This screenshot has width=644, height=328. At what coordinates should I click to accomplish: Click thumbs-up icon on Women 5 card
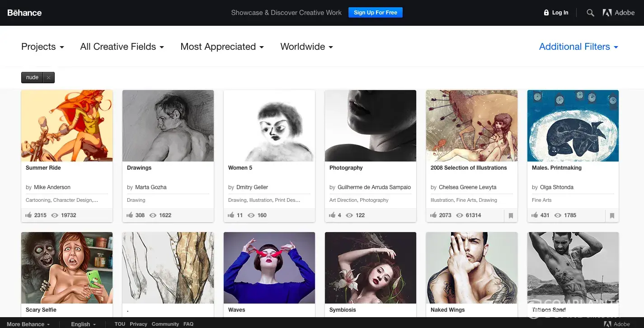click(x=231, y=215)
